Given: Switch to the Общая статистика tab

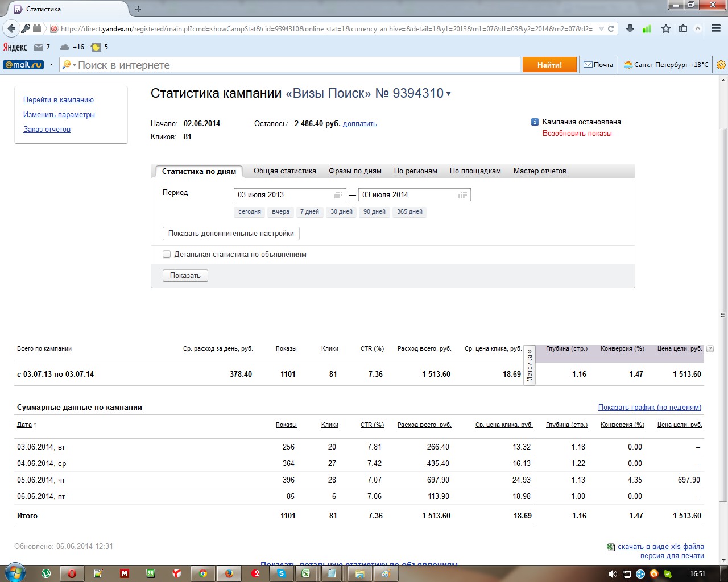Looking at the screenshot, I should [285, 171].
